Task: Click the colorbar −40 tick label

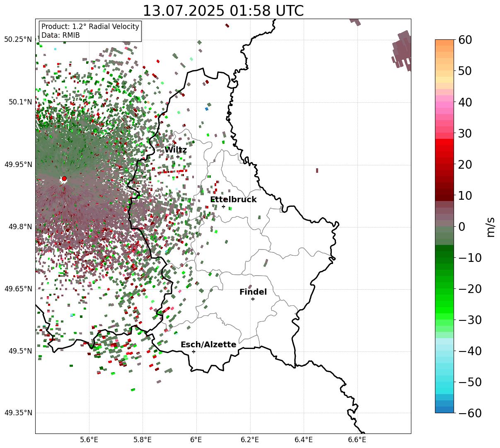Action: pos(470,351)
